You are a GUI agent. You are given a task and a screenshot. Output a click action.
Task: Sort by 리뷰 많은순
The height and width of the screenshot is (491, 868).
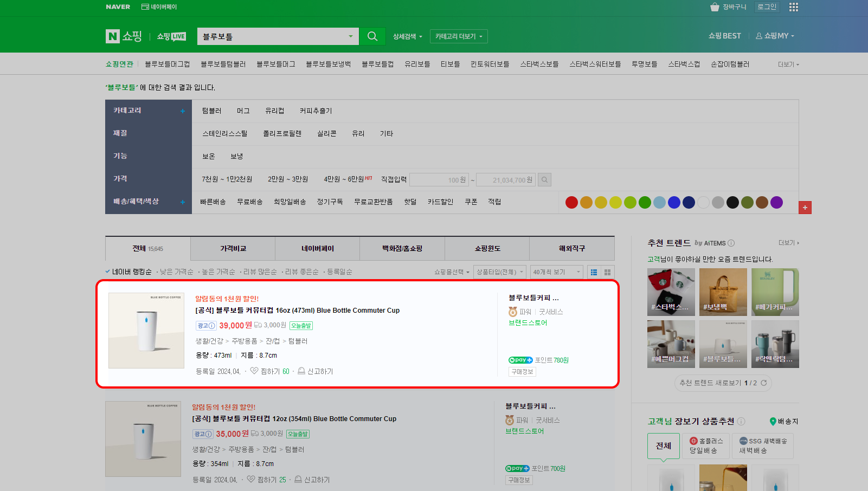coord(260,272)
